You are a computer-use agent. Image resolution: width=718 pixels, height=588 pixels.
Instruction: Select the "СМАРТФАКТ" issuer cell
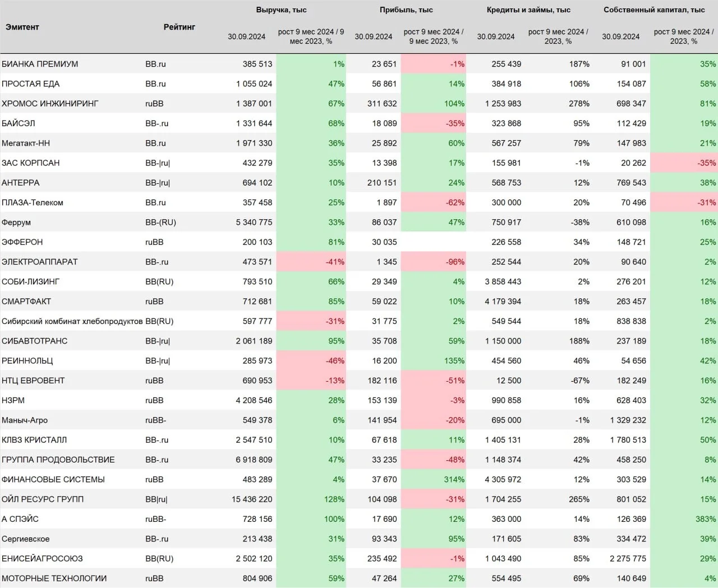[26, 302]
